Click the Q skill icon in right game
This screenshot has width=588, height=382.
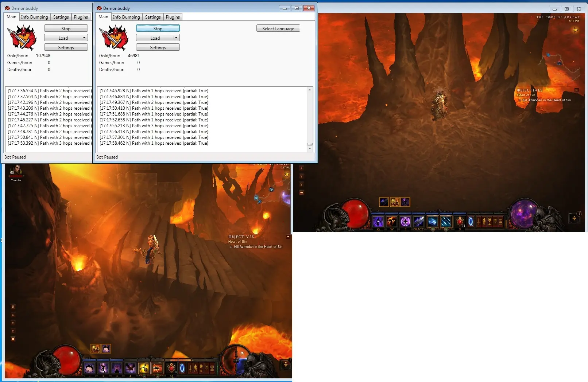pyautogui.click(x=378, y=222)
